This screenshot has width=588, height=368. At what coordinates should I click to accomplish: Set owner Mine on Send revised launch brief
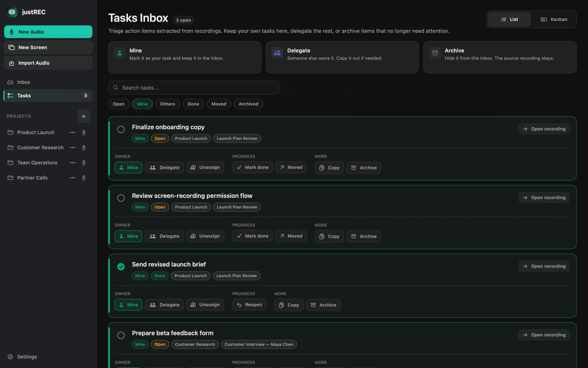point(129,305)
